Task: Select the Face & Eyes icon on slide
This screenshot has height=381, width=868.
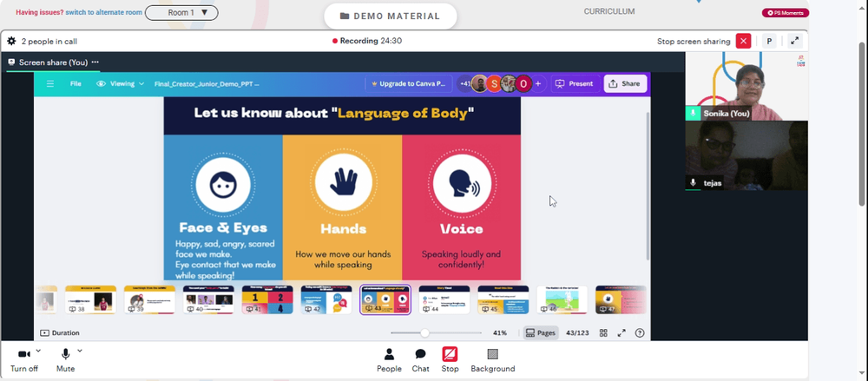Action: (x=223, y=184)
